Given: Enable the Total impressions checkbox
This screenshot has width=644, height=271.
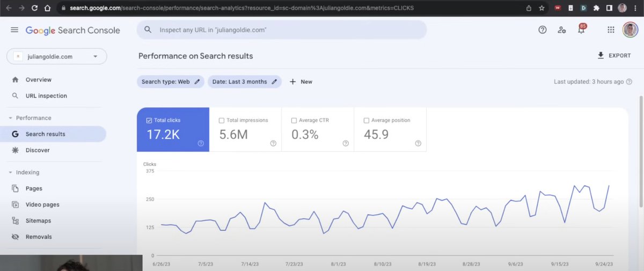Looking at the screenshot, I should click(x=222, y=120).
